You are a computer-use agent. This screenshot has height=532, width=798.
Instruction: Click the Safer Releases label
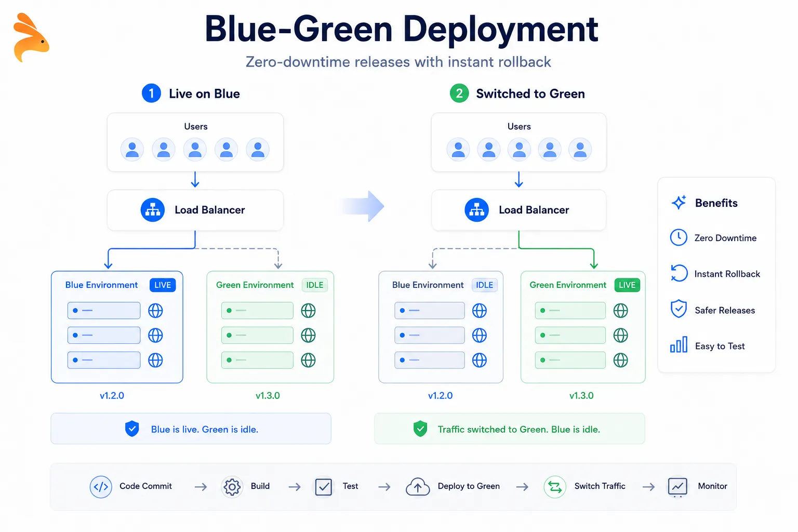[725, 310]
